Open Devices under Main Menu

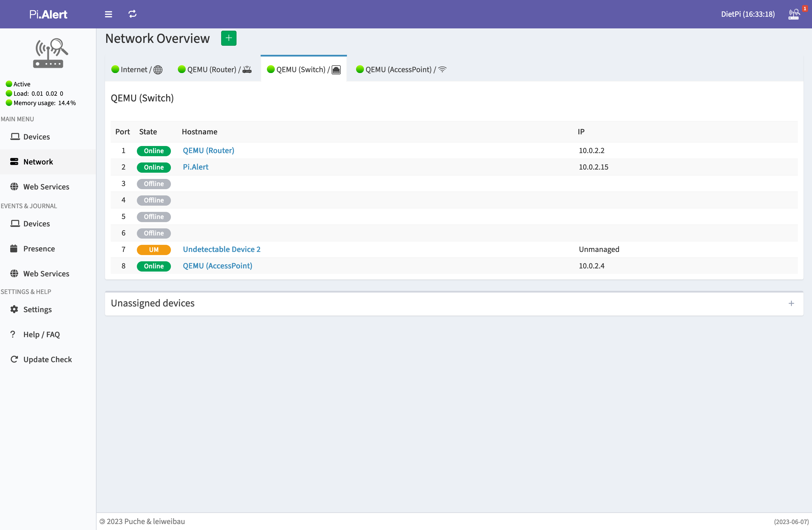[x=48, y=137]
